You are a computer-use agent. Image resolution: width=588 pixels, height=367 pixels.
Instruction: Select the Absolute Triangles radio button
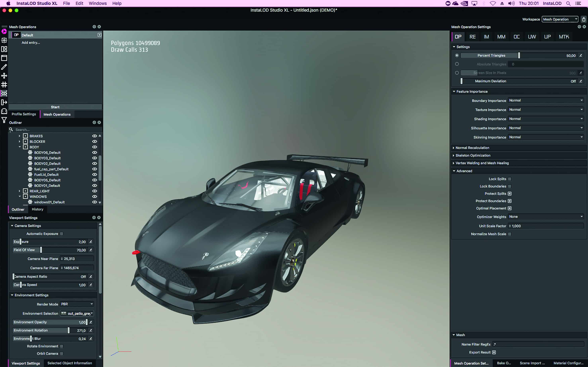coord(457,64)
